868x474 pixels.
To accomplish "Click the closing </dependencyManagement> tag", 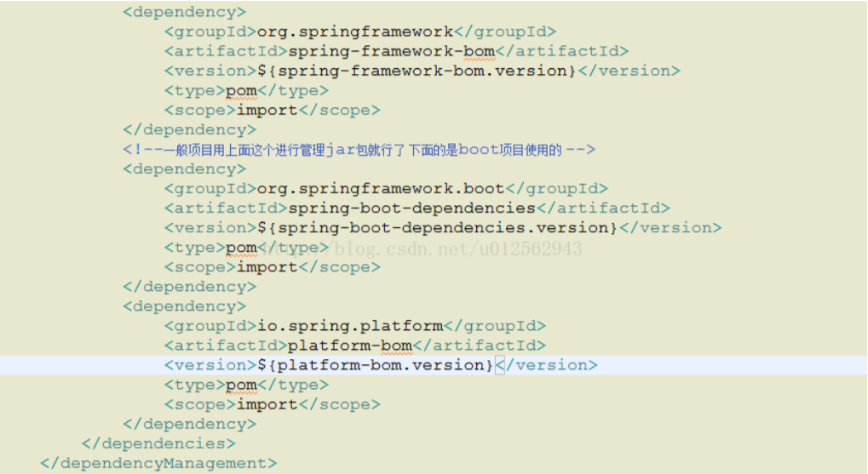I will click(x=158, y=463).
